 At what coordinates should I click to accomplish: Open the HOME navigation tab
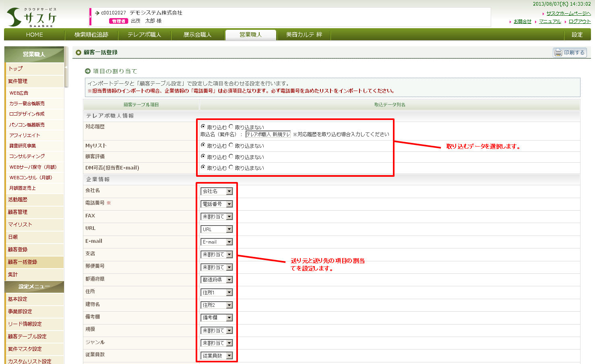[34, 35]
